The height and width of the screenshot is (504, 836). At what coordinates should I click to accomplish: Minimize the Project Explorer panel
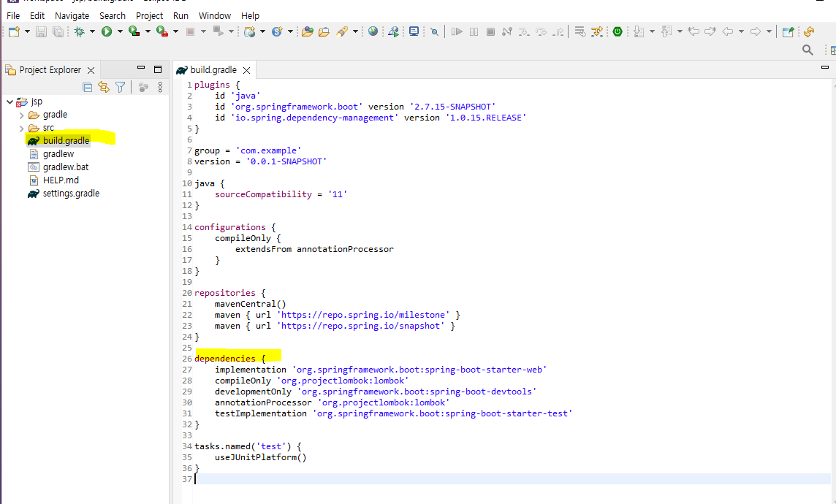(141, 68)
